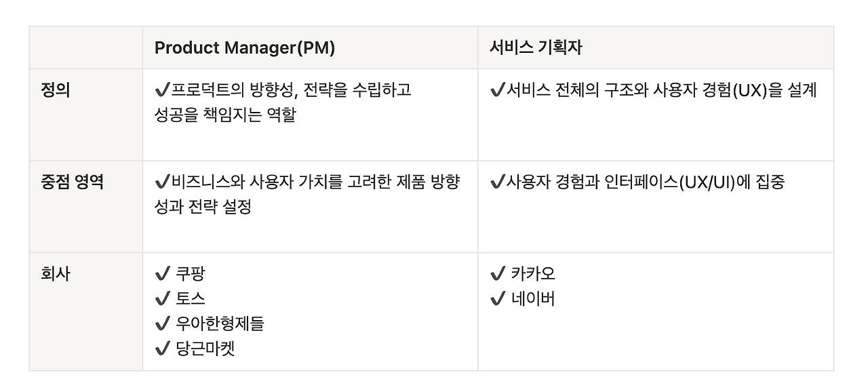Click the empty top-left header cell
Screen dimensions: 868x392
(85, 48)
